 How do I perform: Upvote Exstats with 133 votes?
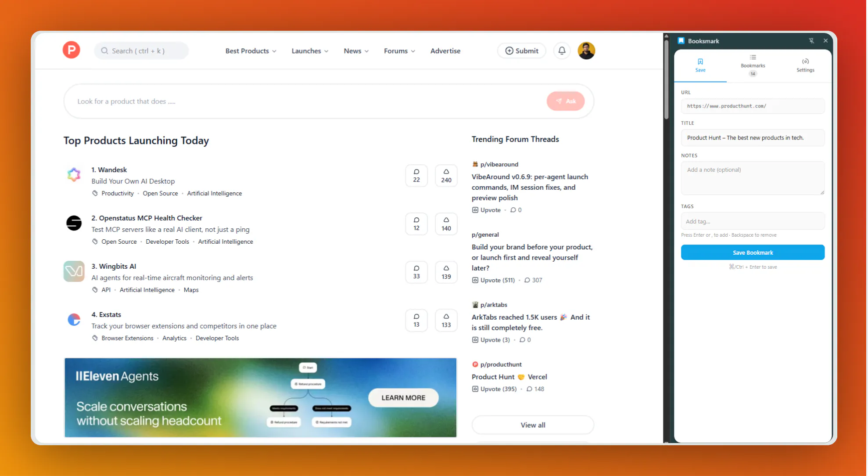tap(446, 321)
